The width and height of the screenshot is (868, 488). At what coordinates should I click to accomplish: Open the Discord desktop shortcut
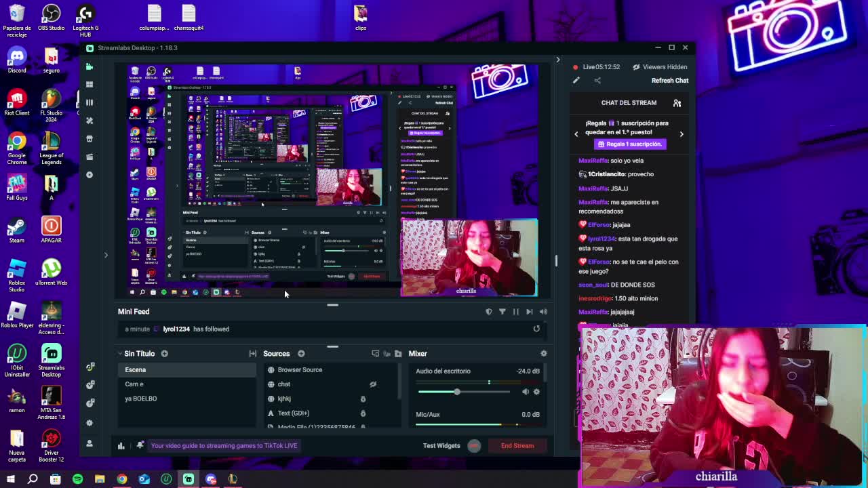click(17, 60)
